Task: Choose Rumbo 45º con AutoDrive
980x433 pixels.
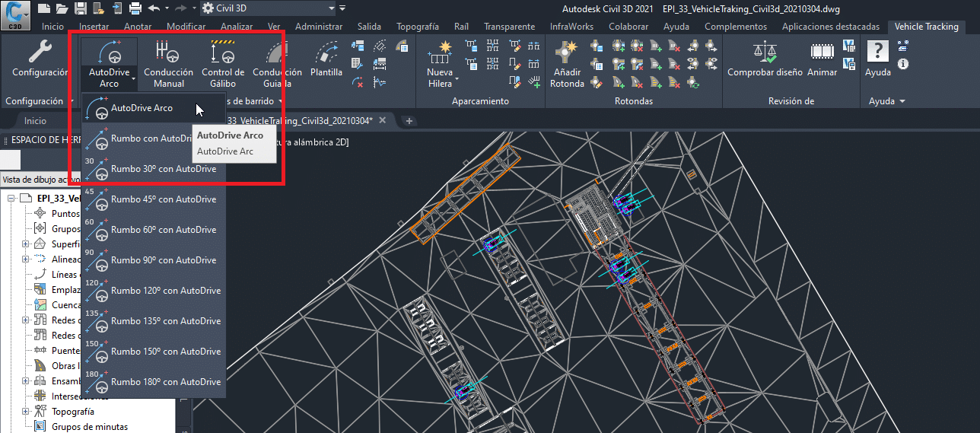Action: coord(154,199)
